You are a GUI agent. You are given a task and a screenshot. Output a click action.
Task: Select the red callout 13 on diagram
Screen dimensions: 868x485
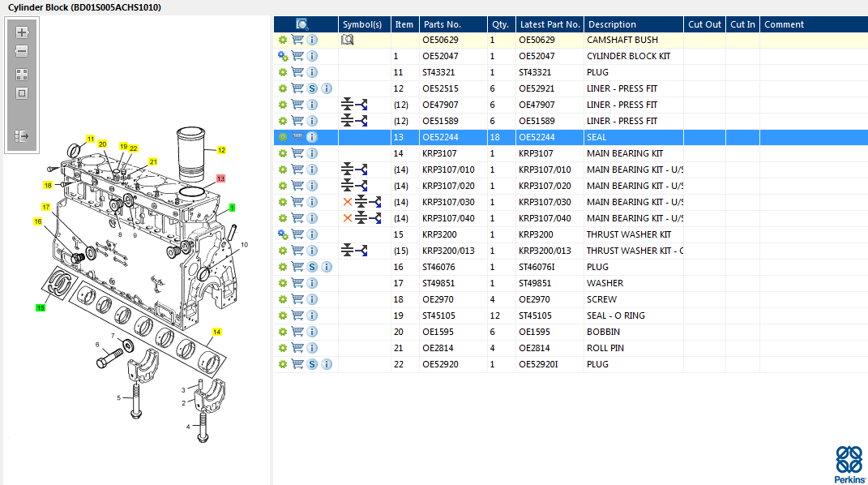(221, 178)
